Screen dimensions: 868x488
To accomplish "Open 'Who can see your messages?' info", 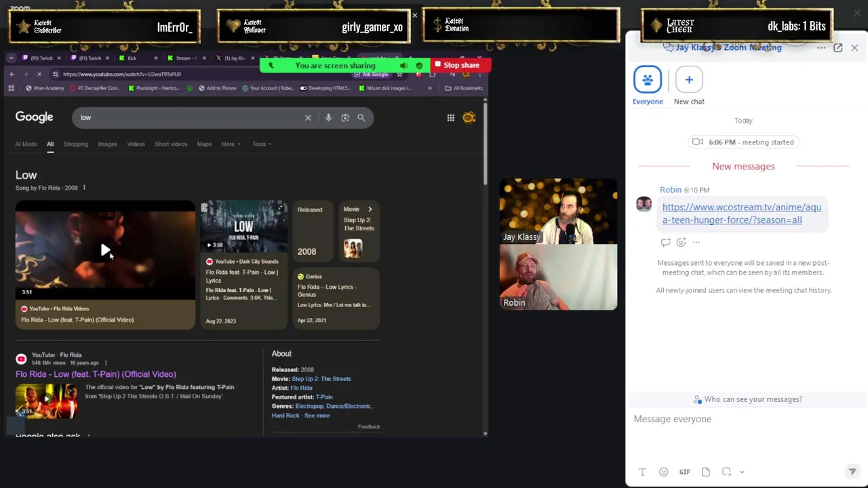I will 747,399.
